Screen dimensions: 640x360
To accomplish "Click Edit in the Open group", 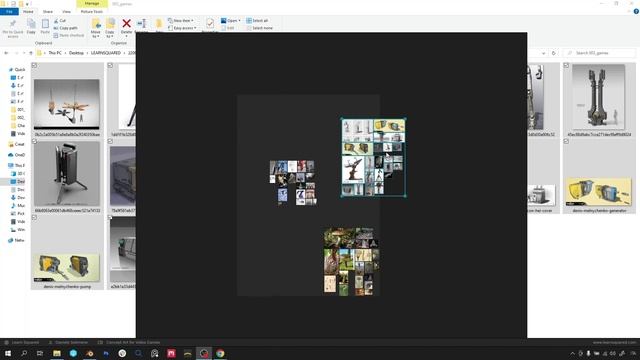I will coord(228,28).
